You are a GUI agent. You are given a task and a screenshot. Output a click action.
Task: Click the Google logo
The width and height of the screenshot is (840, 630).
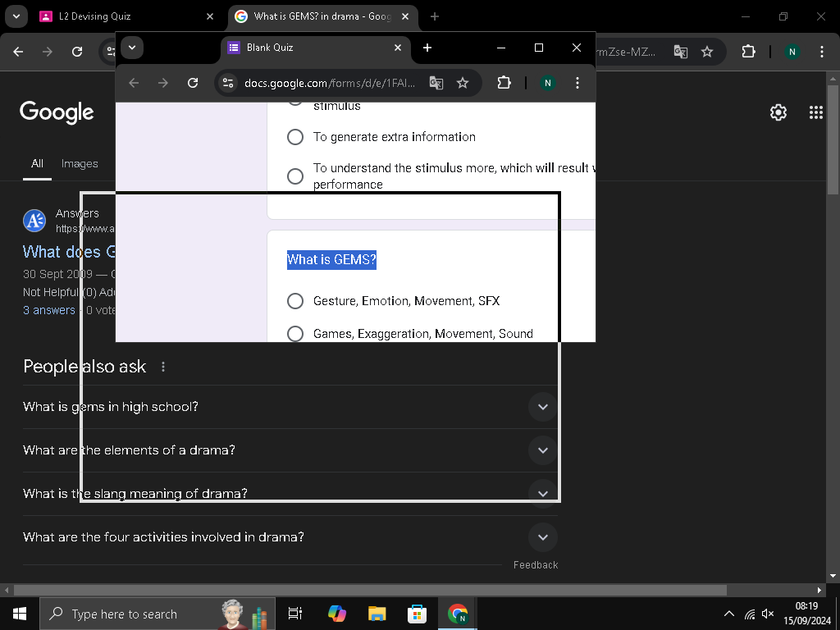(57, 112)
